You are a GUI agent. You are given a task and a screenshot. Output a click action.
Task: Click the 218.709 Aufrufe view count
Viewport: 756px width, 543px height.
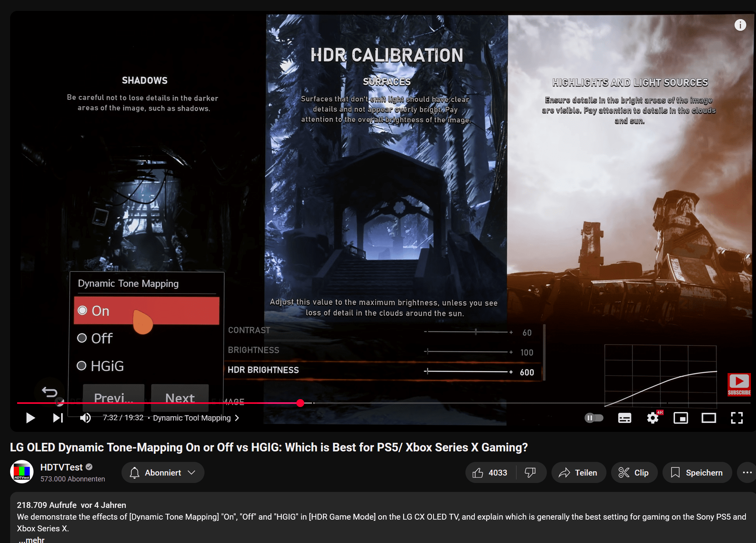(x=47, y=505)
